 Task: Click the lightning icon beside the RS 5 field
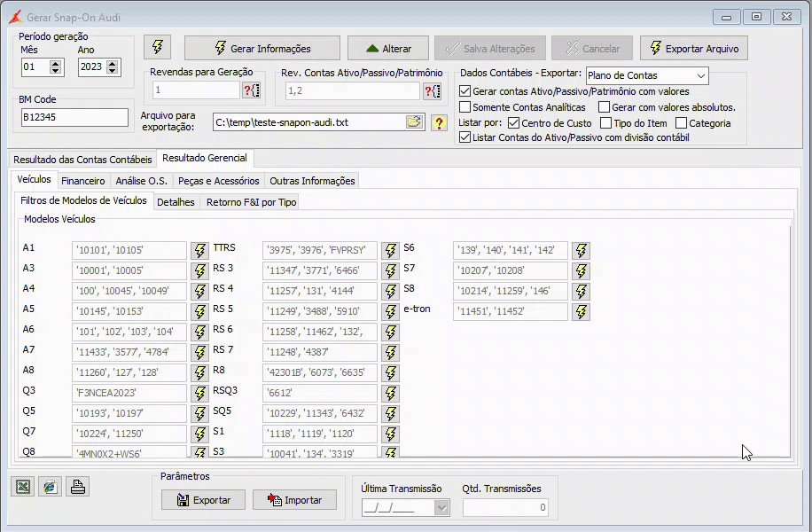pyautogui.click(x=390, y=311)
